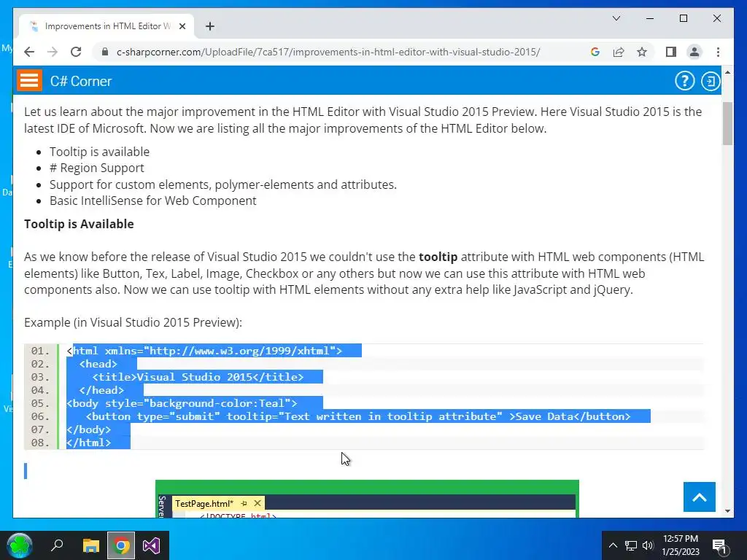Click the closing </html> code line 08
This screenshot has width=747, height=560.
88,443
